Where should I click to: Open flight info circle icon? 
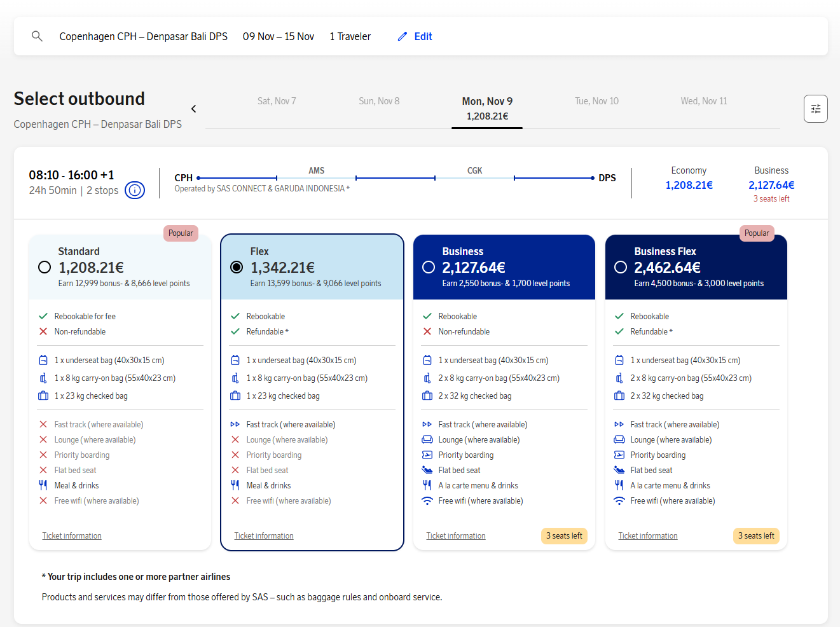point(135,190)
